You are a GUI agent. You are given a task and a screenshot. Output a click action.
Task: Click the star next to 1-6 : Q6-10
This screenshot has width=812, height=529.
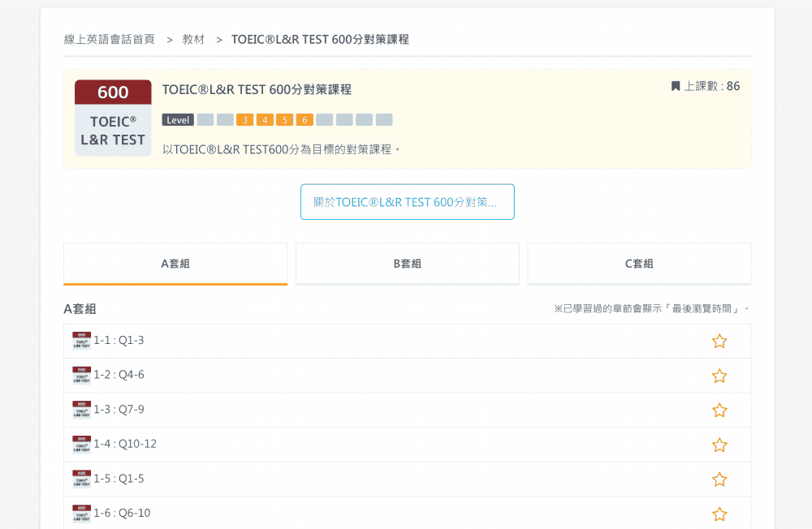[x=719, y=514]
